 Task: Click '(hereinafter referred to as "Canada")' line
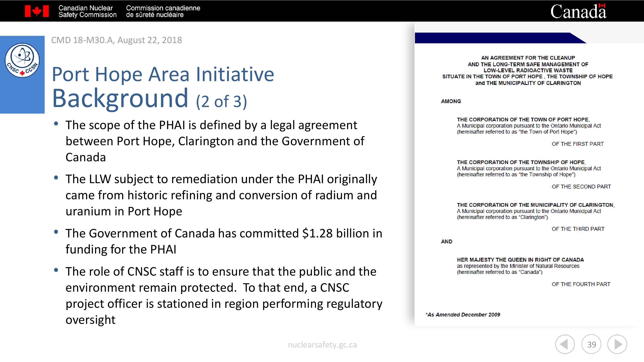point(500,272)
